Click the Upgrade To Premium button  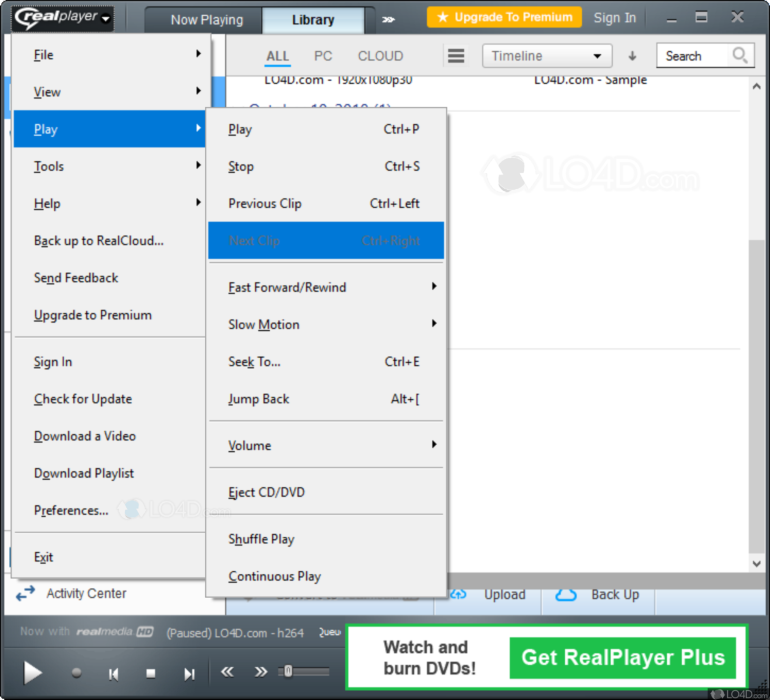504,17
